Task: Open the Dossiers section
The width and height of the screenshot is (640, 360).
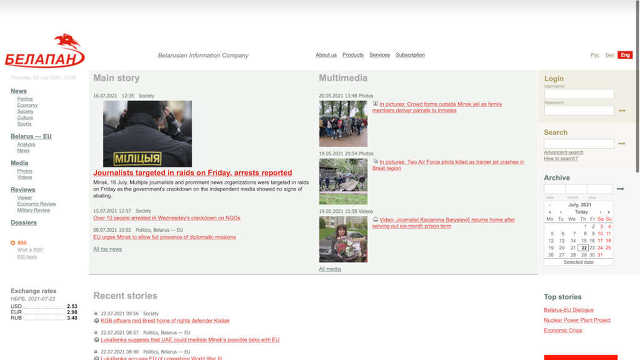Action: [24, 222]
